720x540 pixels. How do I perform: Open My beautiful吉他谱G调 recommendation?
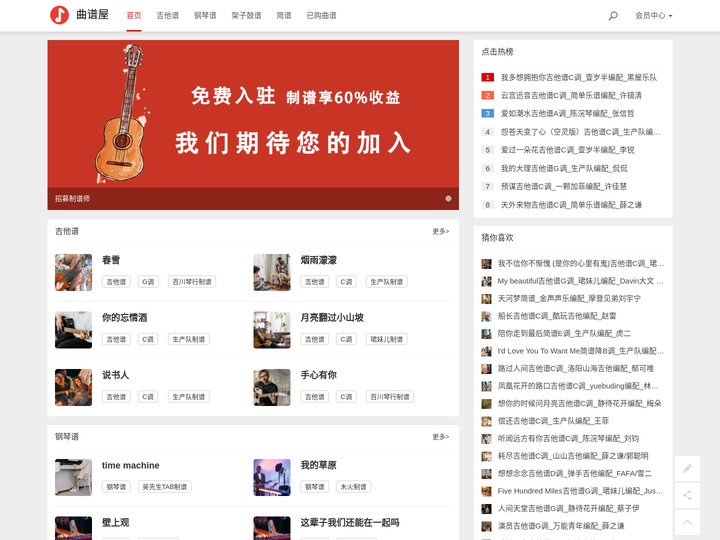click(x=580, y=281)
